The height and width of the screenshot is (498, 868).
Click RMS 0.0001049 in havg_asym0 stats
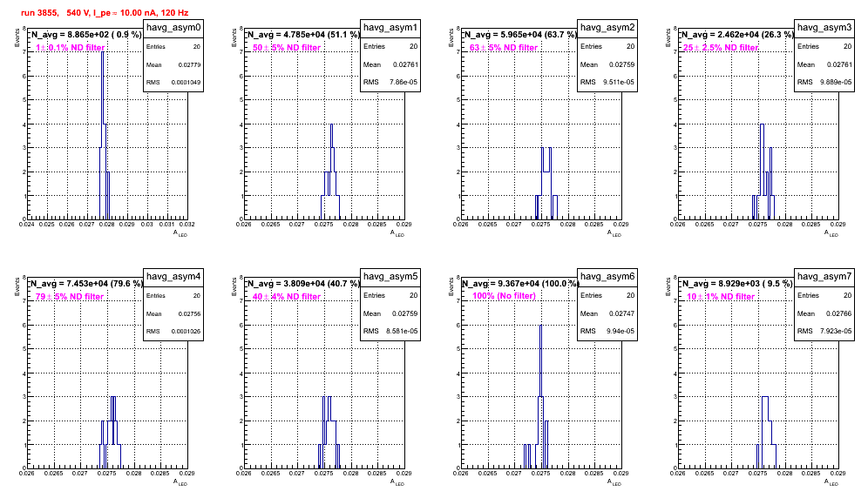[x=173, y=83]
